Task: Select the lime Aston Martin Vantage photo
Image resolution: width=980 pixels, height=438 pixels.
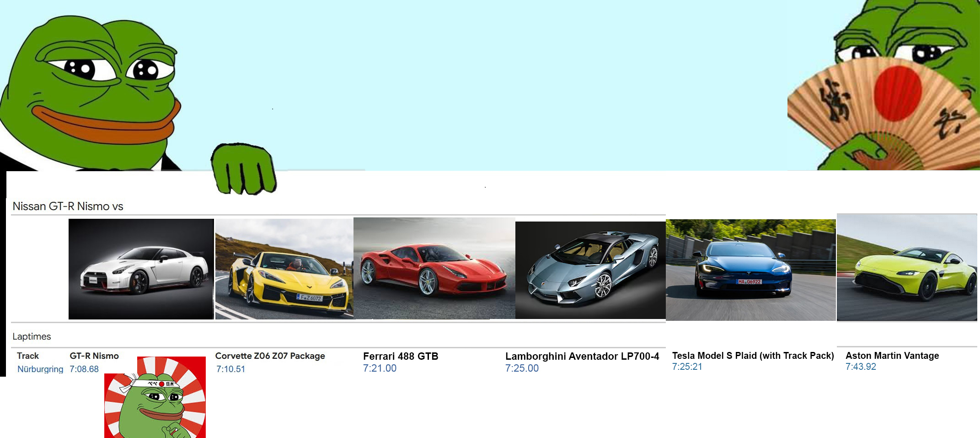Action: click(x=907, y=267)
